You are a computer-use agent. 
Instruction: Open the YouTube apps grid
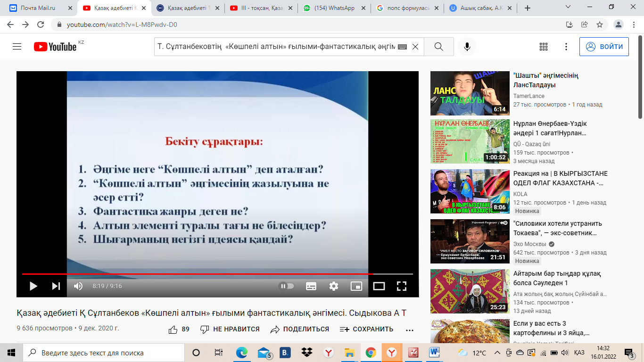[544, 47]
